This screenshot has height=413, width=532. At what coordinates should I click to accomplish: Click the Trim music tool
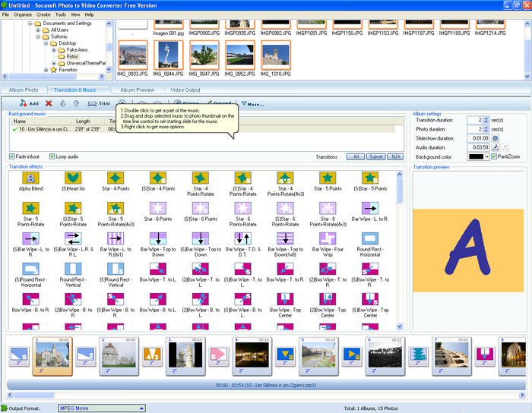click(x=99, y=103)
